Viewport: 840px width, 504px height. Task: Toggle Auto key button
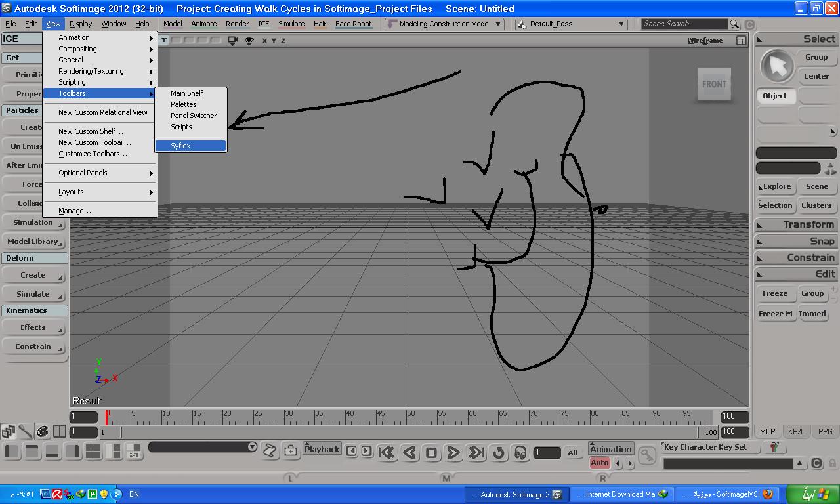(x=599, y=463)
